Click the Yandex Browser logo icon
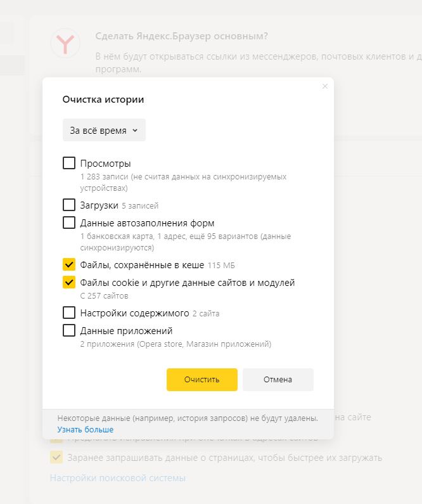The image size is (422, 504). (65, 43)
